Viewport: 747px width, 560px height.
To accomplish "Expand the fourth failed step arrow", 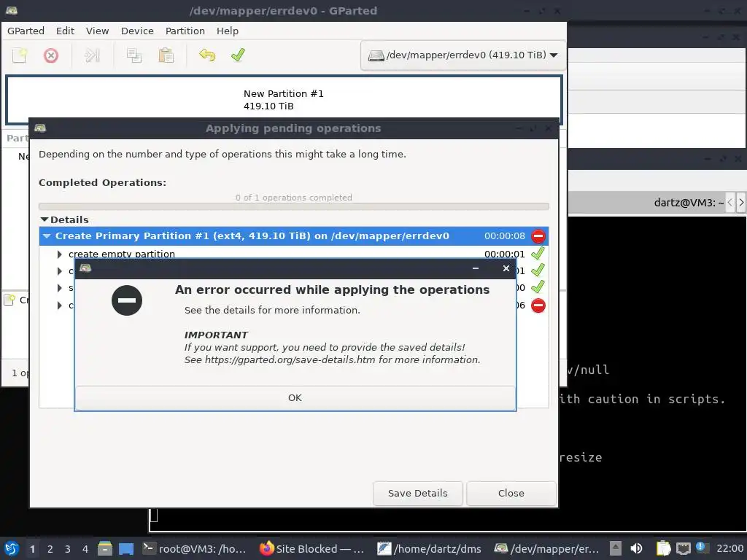I will pyautogui.click(x=60, y=306).
